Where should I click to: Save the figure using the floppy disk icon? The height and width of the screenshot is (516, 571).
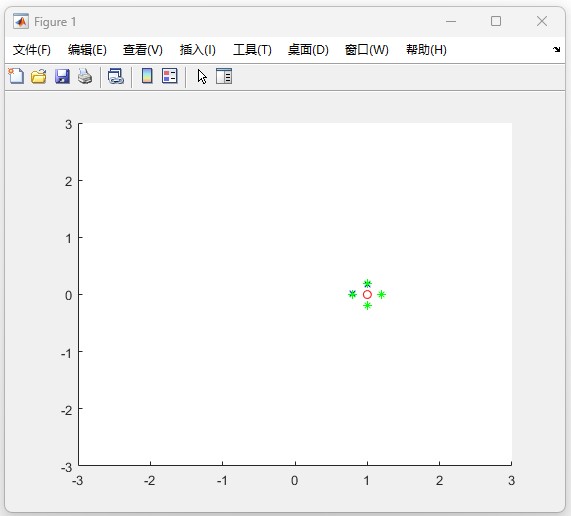62,76
